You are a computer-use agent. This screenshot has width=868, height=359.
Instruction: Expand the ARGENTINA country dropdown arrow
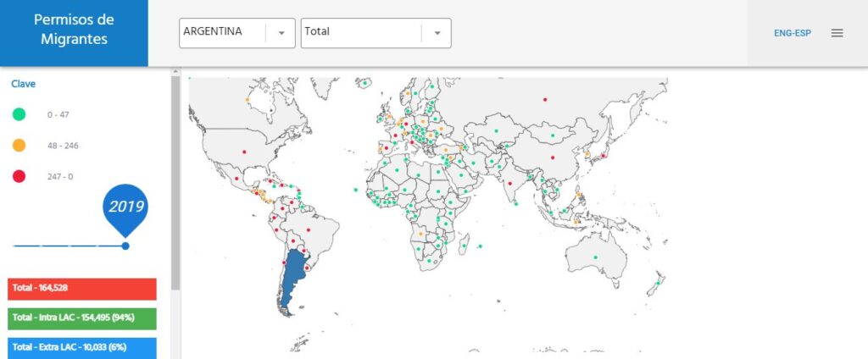[x=281, y=33]
